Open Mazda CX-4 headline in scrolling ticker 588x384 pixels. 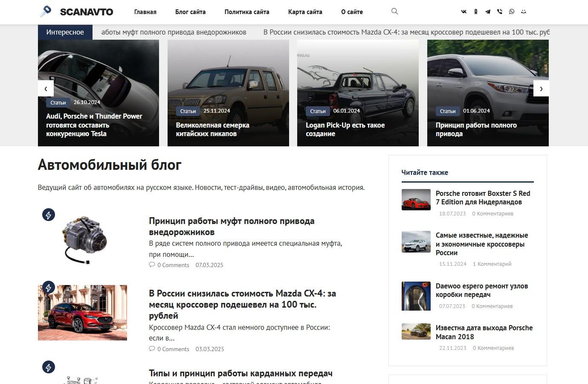point(406,32)
